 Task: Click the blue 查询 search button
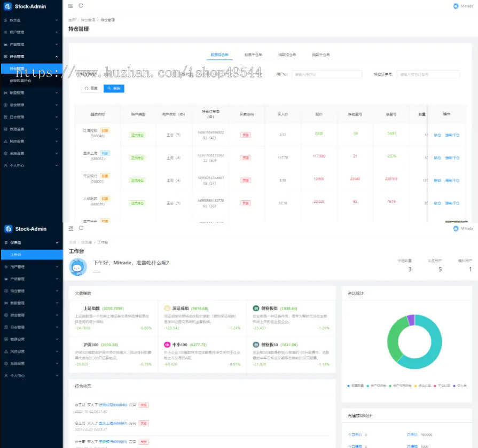(x=114, y=89)
